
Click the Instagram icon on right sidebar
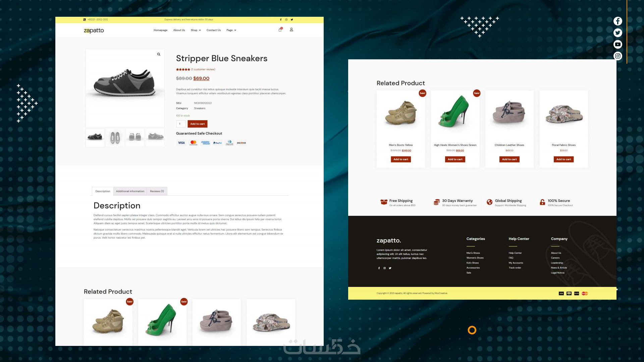coord(618,56)
